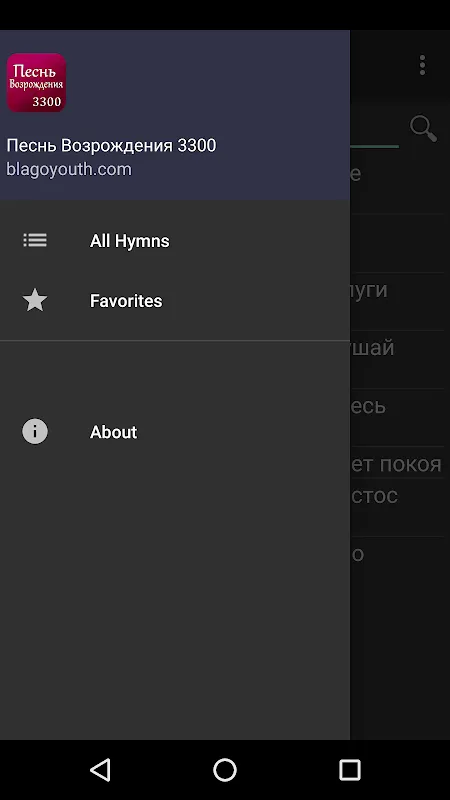The width and height of the screenshot is (450, 800).
Task: Tap the dimmed hymn row ending in 'шай'
Action: point(400,359)
